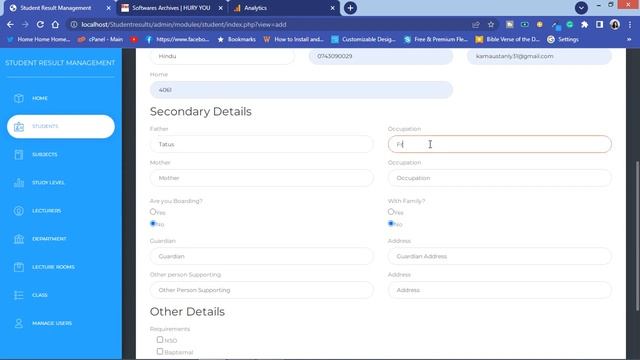Click the browser home icon
This screenshot has width=640, height=360.
tap(55, 24)
